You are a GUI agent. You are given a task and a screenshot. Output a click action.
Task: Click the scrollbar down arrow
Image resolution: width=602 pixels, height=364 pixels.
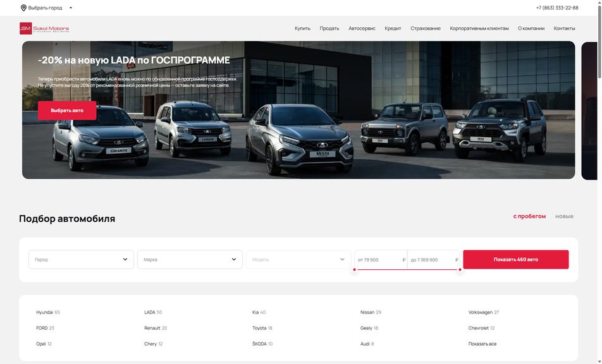tap(599, 361)
